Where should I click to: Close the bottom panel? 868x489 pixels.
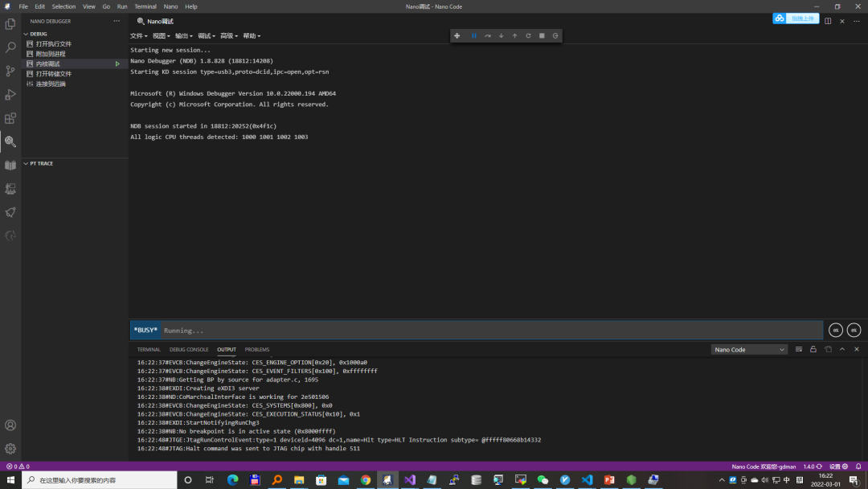[x=857, y=349]
